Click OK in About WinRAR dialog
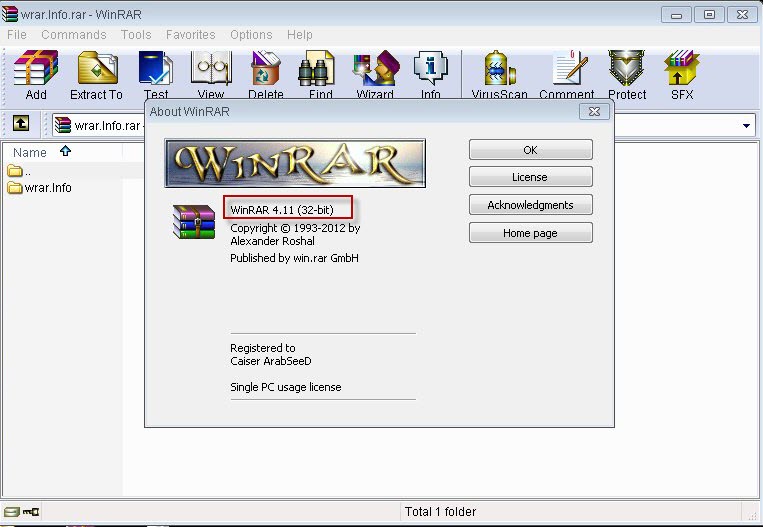The height and width of the screenshot is (527, 763). point(530,150)
